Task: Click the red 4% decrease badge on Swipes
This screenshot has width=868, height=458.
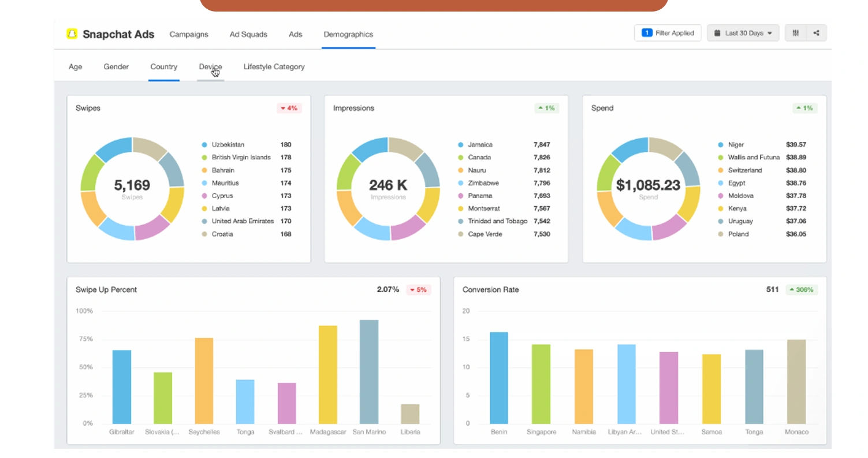Action: tap(289, 108)
